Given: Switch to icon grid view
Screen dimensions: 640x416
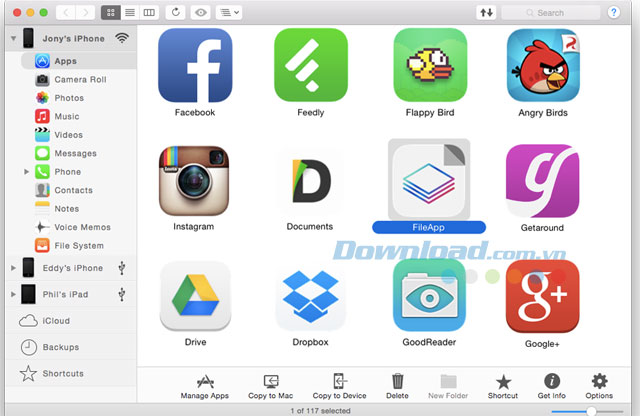Looking at the screenshot, I should [x=111, y=13].
